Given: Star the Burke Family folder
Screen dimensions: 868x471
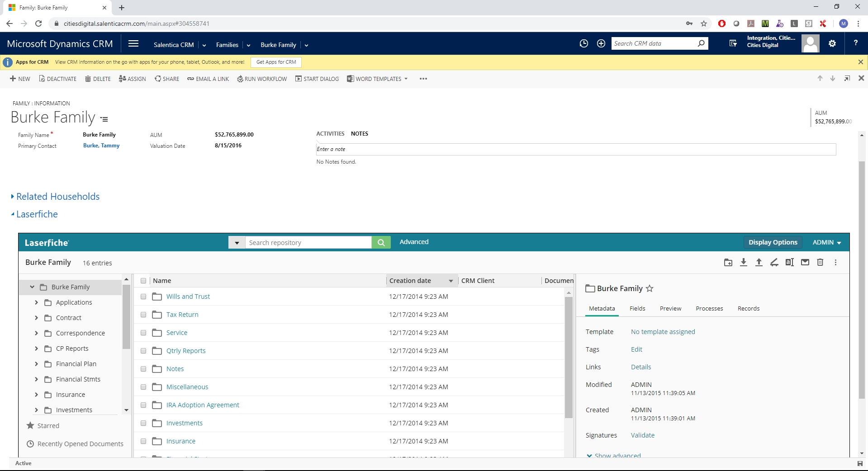Looking at the screenshot, I should (650, 288).
